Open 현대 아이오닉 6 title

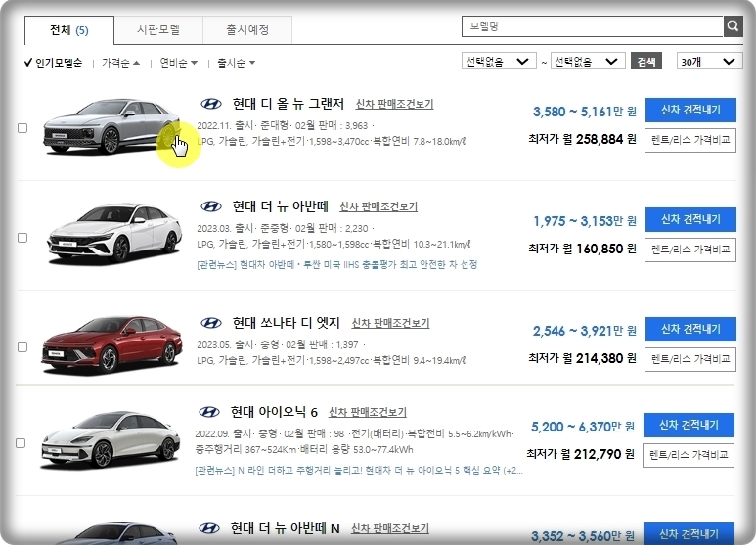point(274,412)
